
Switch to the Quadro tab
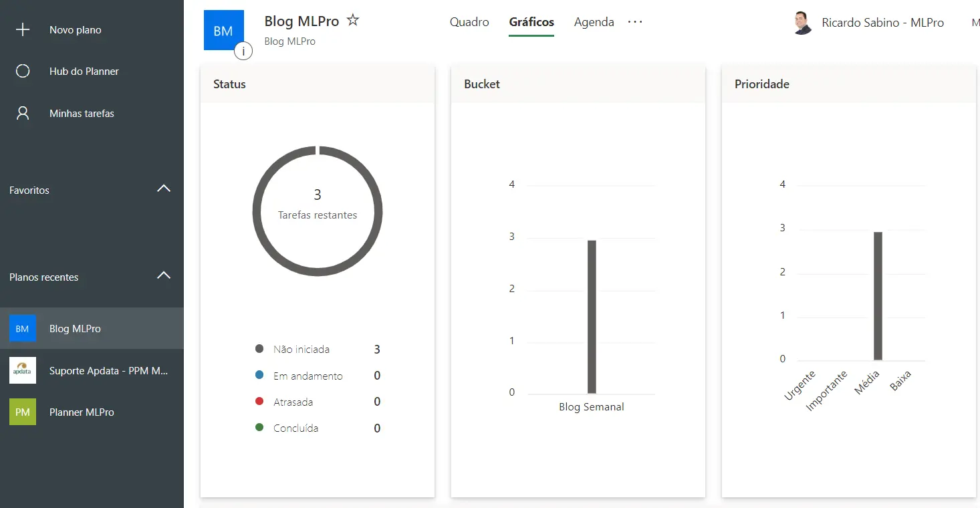click(x=469, y=22)
